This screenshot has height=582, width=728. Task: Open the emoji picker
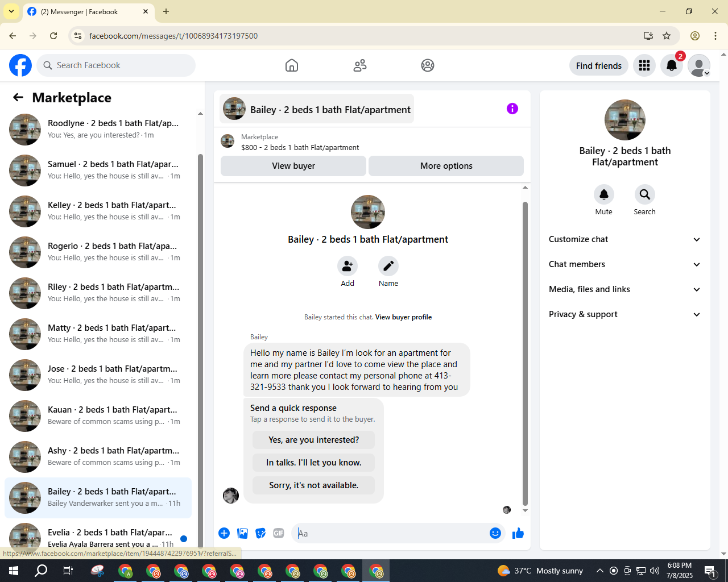coord(495,533)
